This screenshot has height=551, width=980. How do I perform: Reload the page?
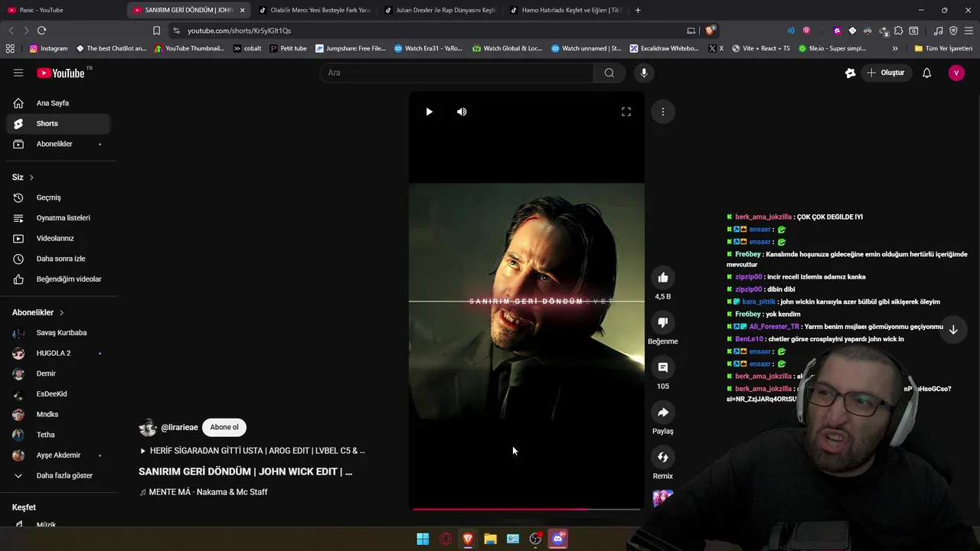[41, 31]
